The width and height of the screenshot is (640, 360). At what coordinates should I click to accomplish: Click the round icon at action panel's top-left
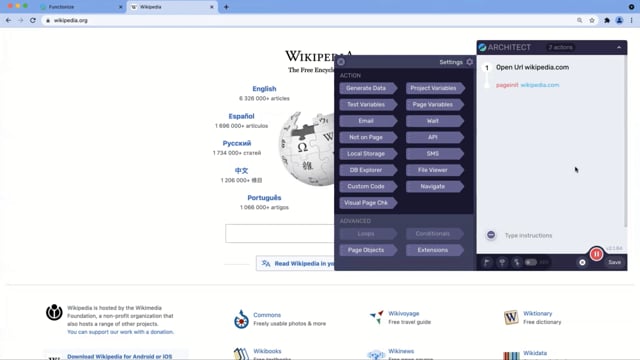pos(341,62)
